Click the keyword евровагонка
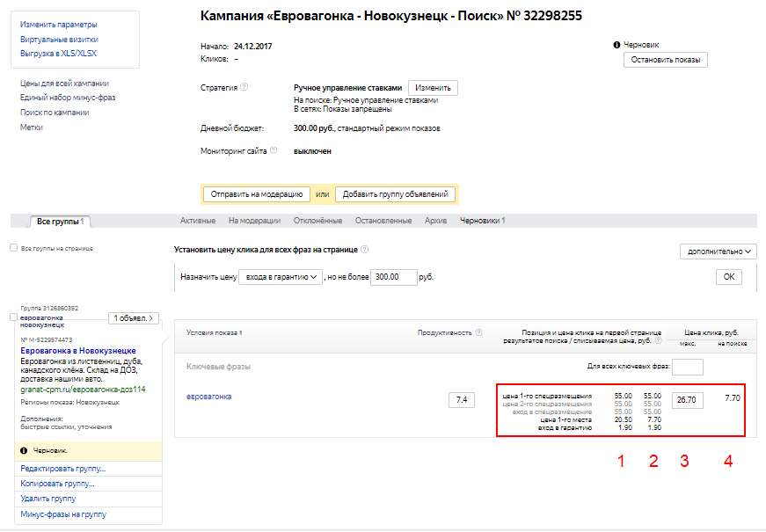Screen dimensions: 766x532 pyautogui.click(x=209, y=397)
